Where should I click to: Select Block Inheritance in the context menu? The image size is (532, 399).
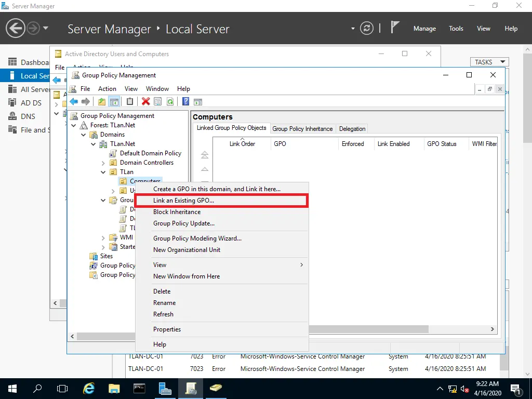[222, 212]
